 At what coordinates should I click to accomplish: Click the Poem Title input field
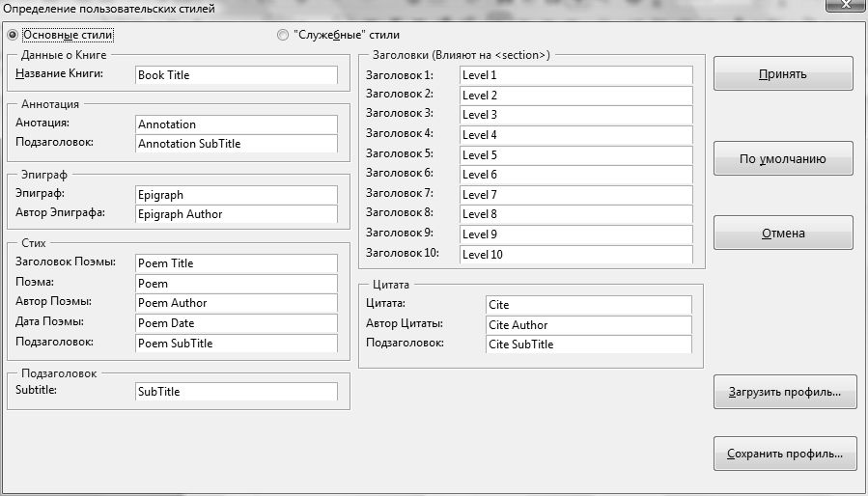237,263
